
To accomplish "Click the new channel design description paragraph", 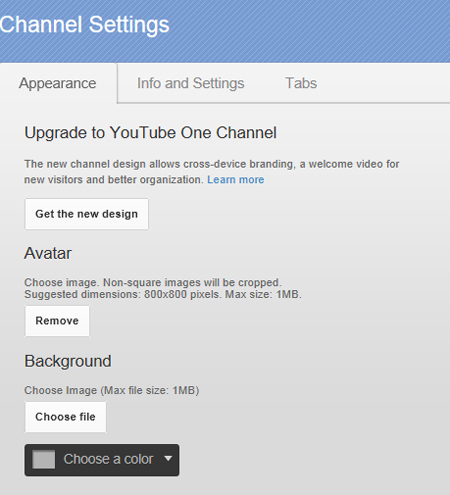I will click(212, 172).
